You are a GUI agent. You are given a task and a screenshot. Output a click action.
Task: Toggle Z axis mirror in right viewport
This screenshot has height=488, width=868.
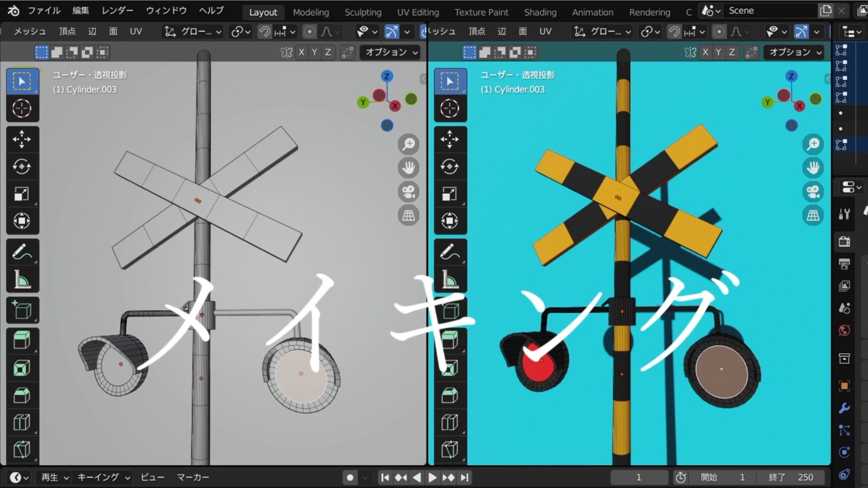pyautogui.click(x=733, y=52)
